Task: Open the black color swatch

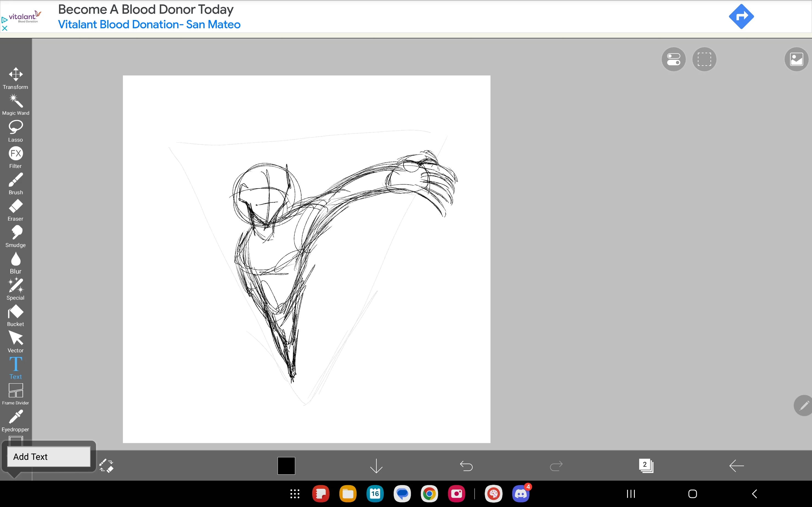Action: (x=286, y=466)
